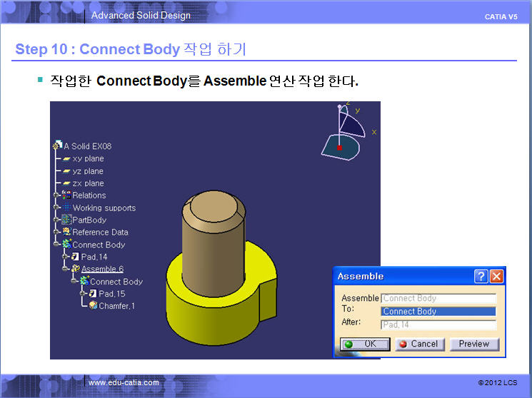Select the zx plane tree item

[88, 183]
